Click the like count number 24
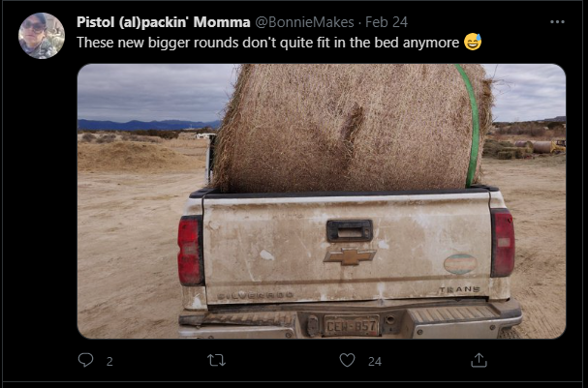 pyautogui.click(x=375, y=362)
